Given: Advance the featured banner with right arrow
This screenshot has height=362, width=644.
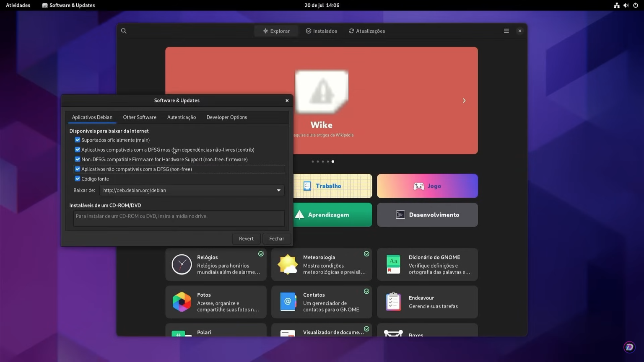Looking at the screenshot, I should (x=464, y=101).
